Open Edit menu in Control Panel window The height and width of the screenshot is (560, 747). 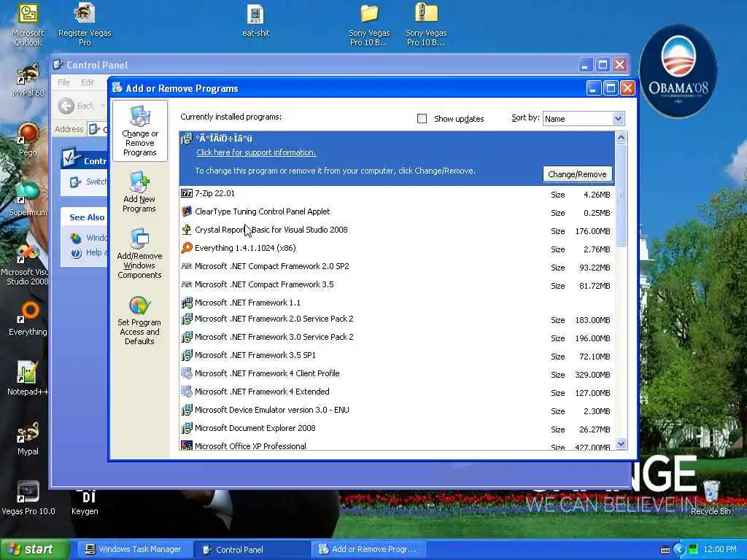(x=88, y=82)
